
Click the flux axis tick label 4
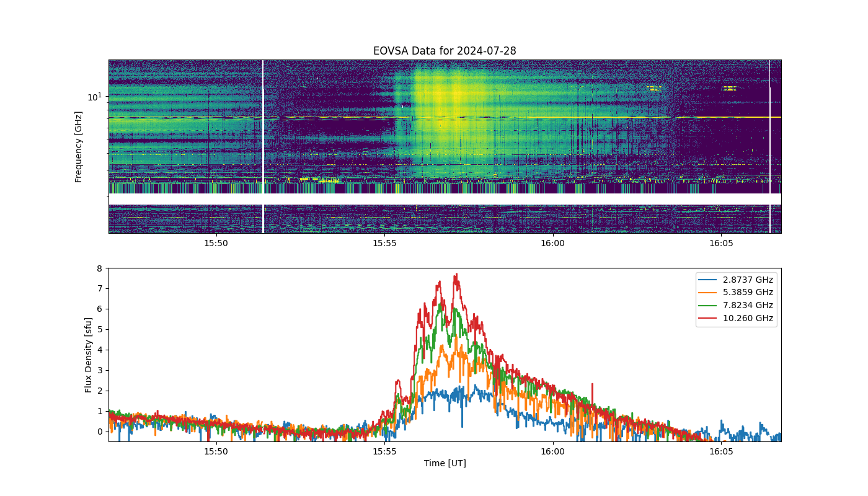coord(99,350)
